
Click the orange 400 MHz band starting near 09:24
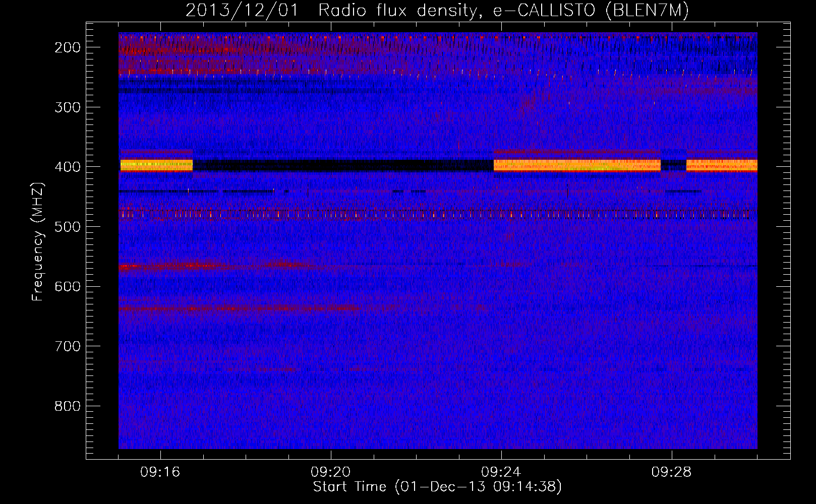[x=577, y=165]
